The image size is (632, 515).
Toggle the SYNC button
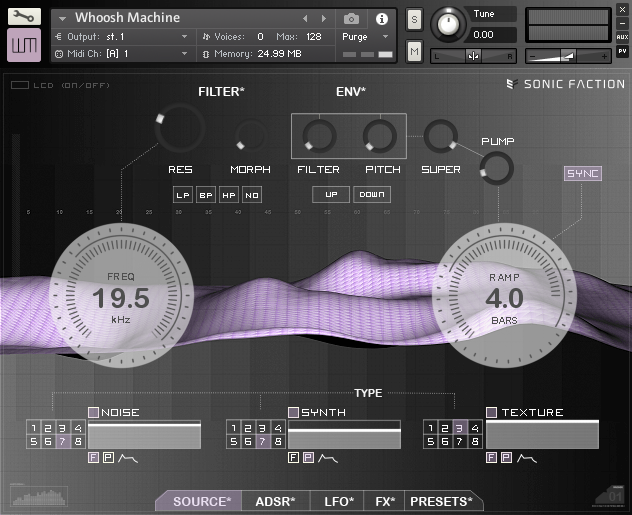(582, 174)
